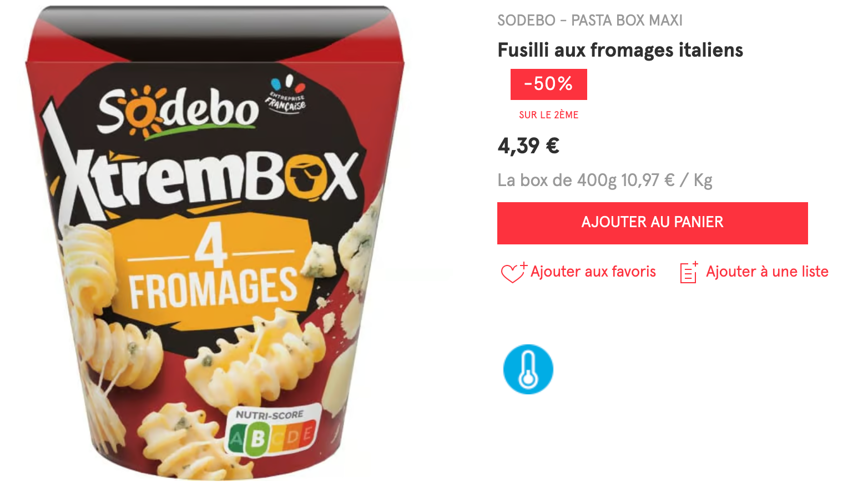The width and height of the screenshot is (868, 491).
Task: Click the -50% promotion badge
Action: pos(548,84)
